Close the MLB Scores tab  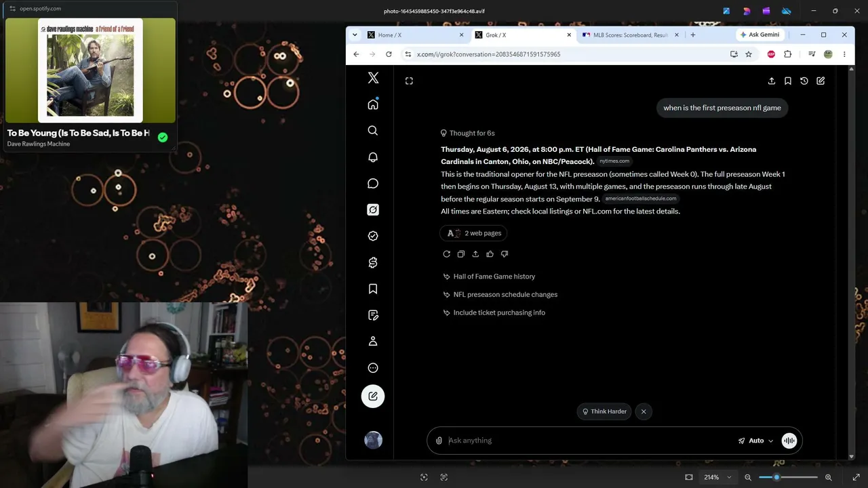tap(677, 35)
